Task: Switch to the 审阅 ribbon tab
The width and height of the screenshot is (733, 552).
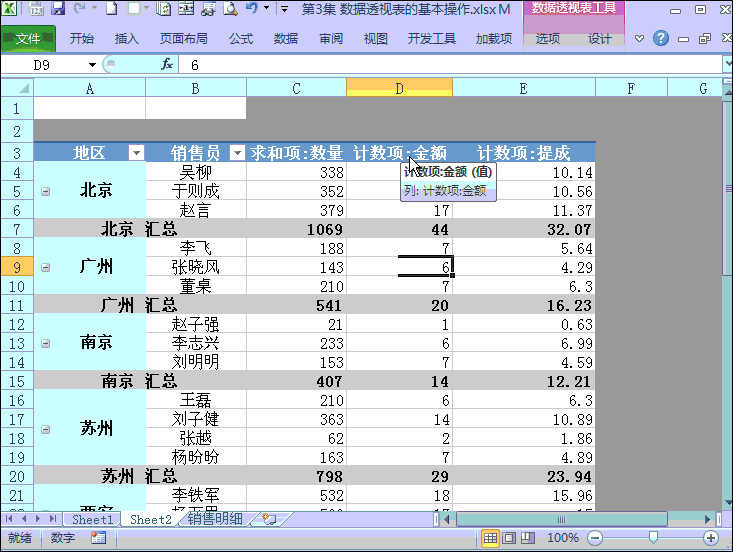Action: pos(331,39)
